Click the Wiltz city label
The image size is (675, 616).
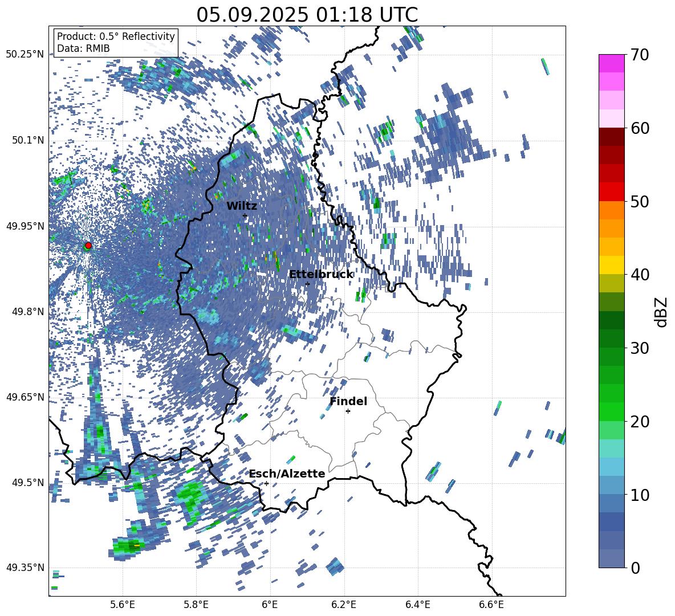point(242,206)
